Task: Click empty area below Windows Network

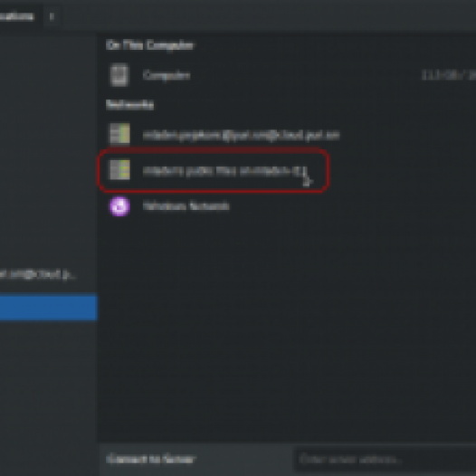Action: [x=287, y=328]
